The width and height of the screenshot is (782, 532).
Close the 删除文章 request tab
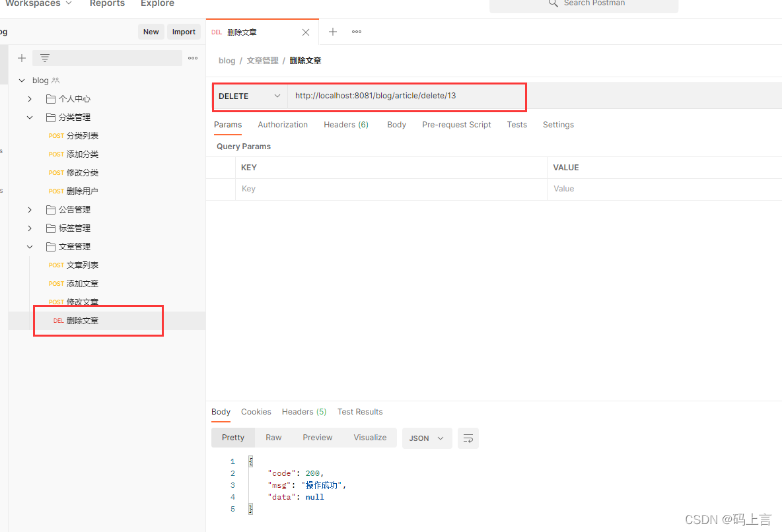pos(306,32)
